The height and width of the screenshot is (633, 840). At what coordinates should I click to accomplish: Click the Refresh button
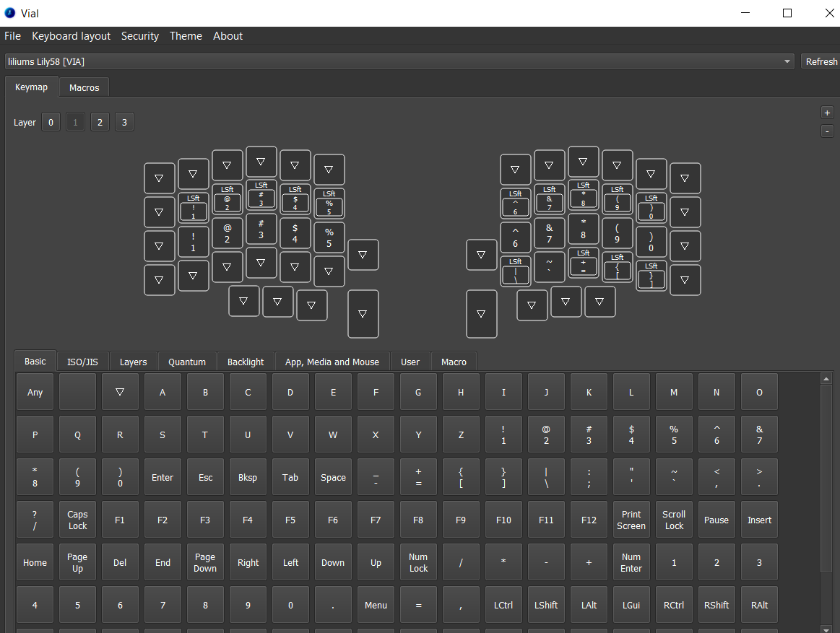[x=820, y=61]
